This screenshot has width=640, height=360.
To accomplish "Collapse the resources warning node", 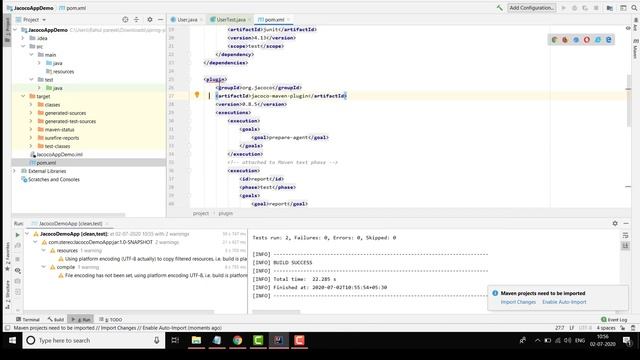I will click(44, 251).
